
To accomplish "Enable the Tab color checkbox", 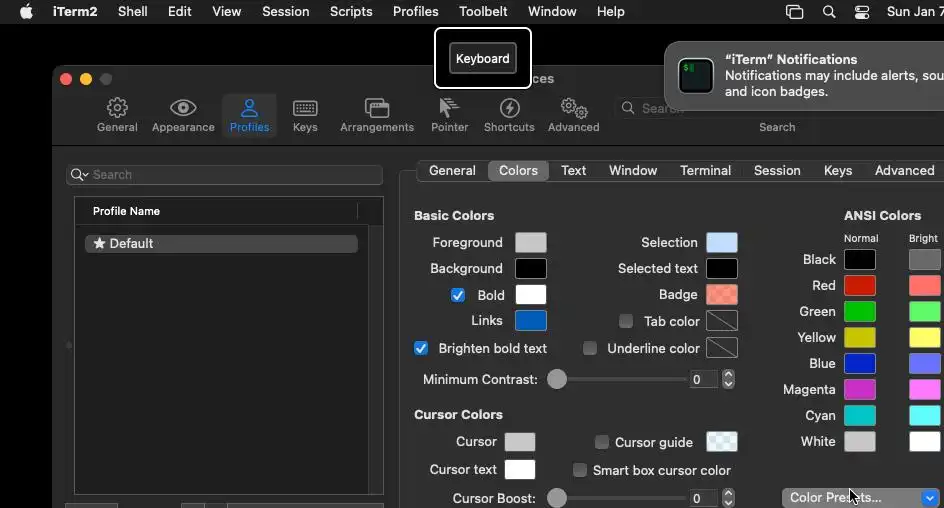I will coord(626,321).
